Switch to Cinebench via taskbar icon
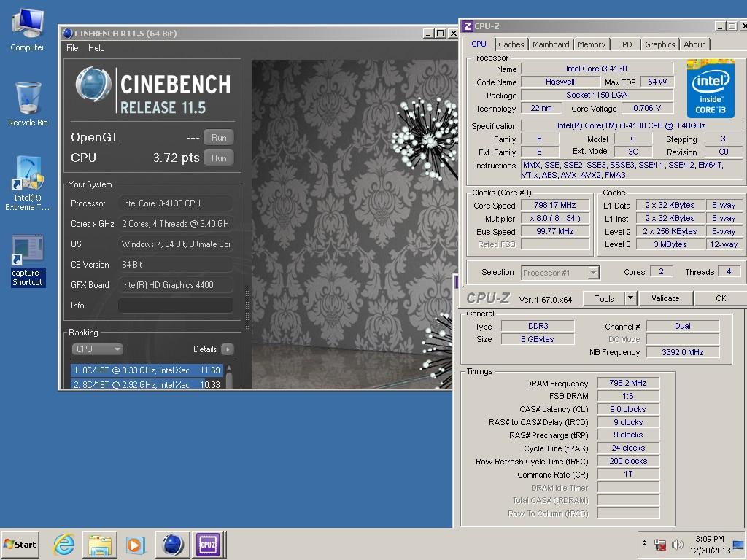The height and width of the screenshot is (560, 747). pos(172,544)
